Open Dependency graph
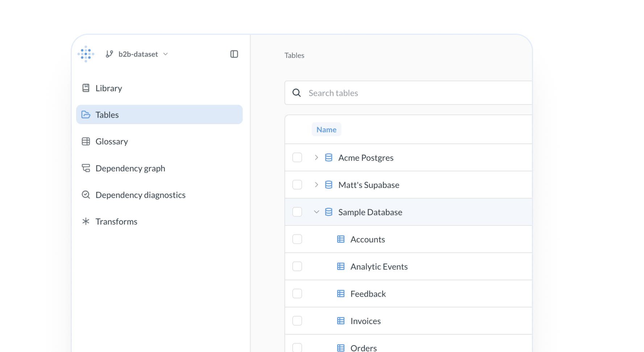Image resolution: width=644 pixels, height=352 pixels. pyautogui.click(x=159, y=168)
